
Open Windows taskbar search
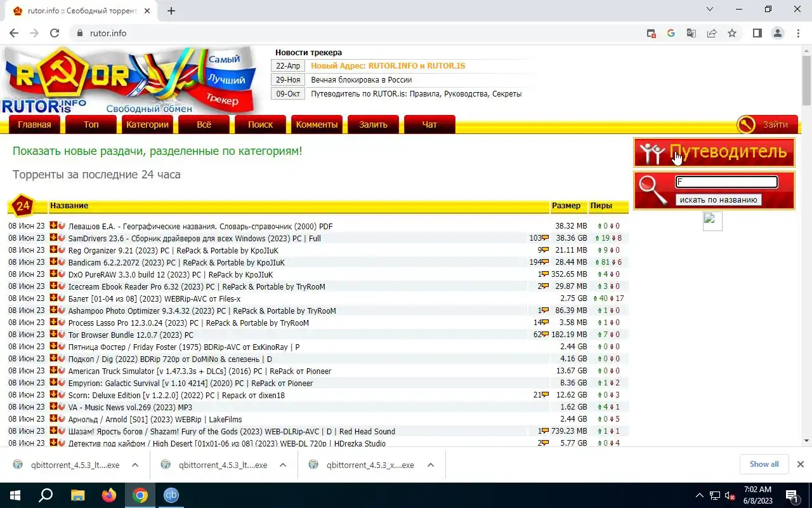[x=46, y=495]
